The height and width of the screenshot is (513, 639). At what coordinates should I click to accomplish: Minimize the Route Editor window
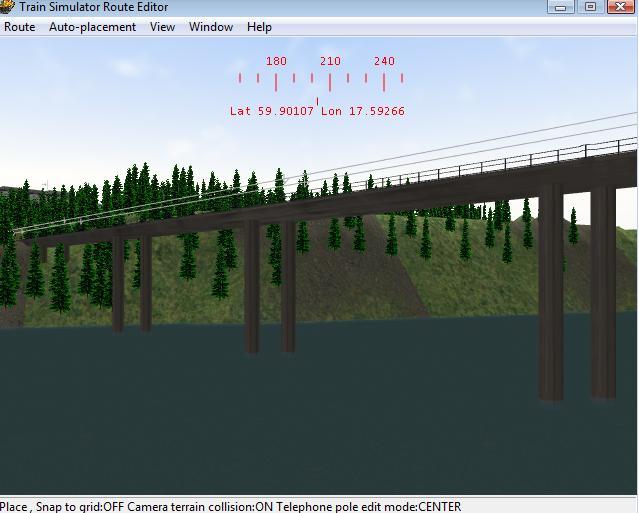pos(560,7)
